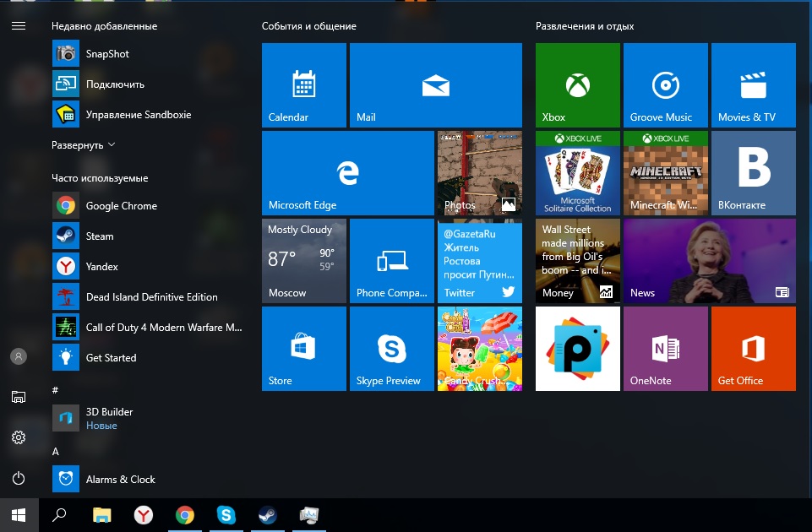Launch Dead Island Definitive Edition

(150, 297)
